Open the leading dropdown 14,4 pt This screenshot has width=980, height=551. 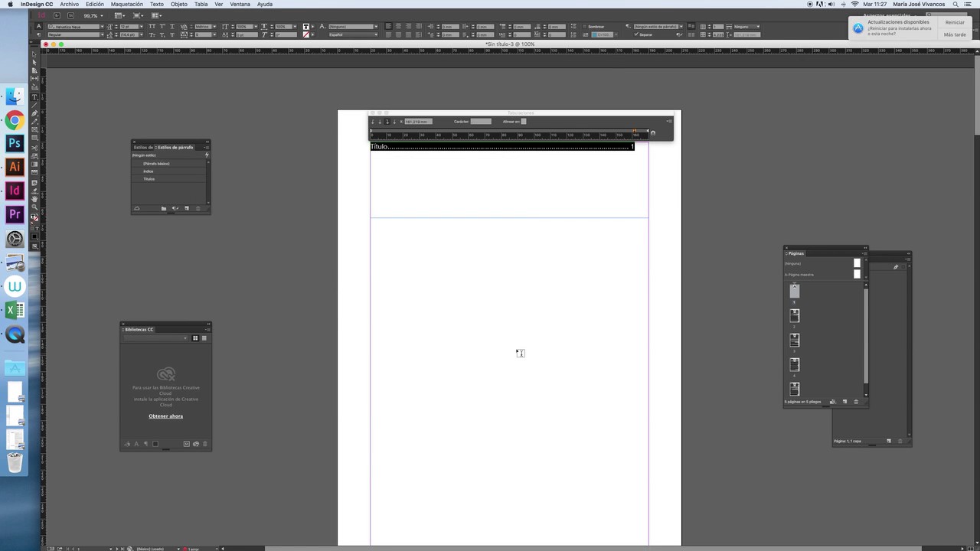143,34
